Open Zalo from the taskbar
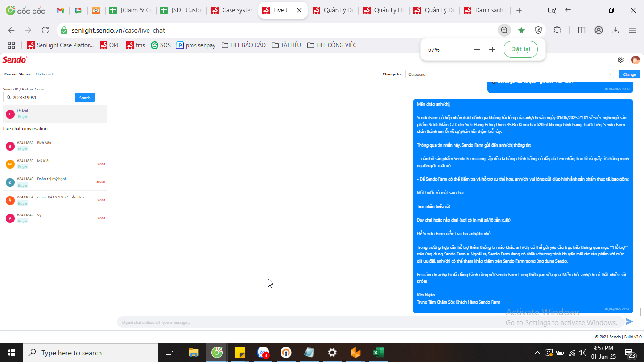 [263, 353]
